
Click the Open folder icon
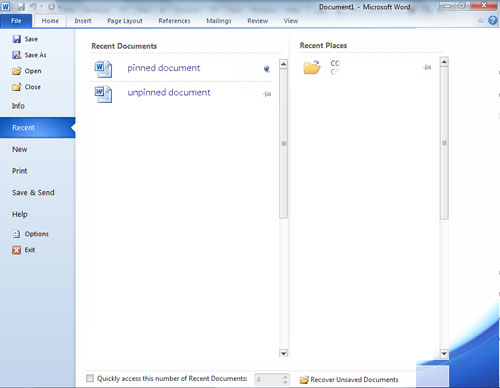[17, 71]
